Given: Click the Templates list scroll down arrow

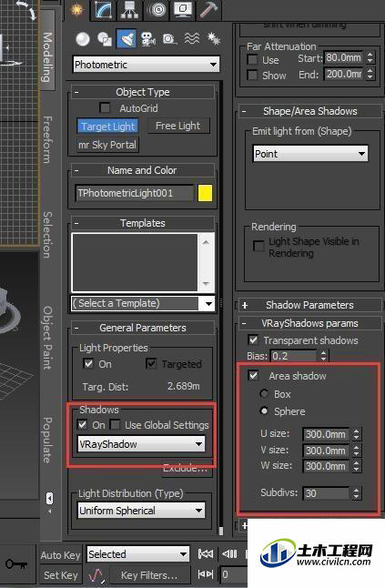Looking at the screenshot, I should (x=206, y=283).
